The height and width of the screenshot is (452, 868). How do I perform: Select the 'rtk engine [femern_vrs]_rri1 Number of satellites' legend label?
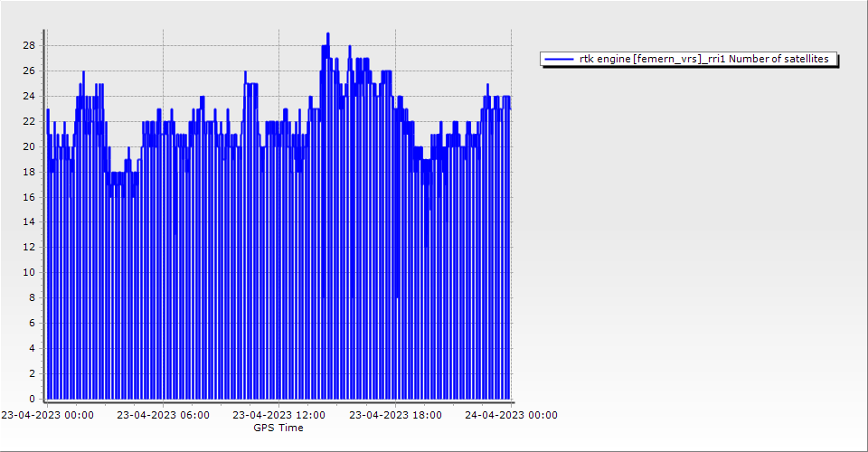point(703,59)
